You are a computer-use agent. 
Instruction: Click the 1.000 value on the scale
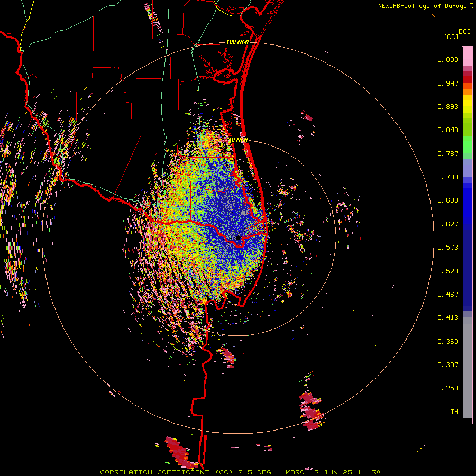coord(448,59)
